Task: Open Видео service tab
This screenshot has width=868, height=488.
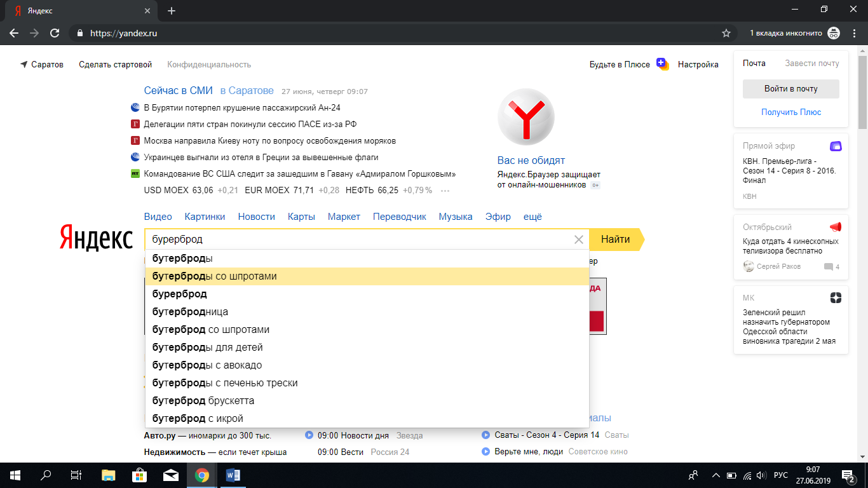Action: (158, 217)
